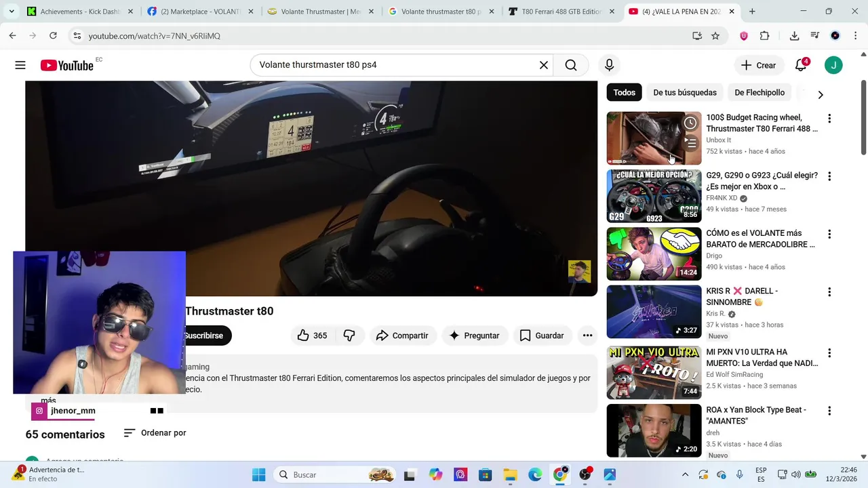Open options for G29, G290 o G923 video
Screen dimensions: 868x488
pyautogui.click(x=829, y=176)
